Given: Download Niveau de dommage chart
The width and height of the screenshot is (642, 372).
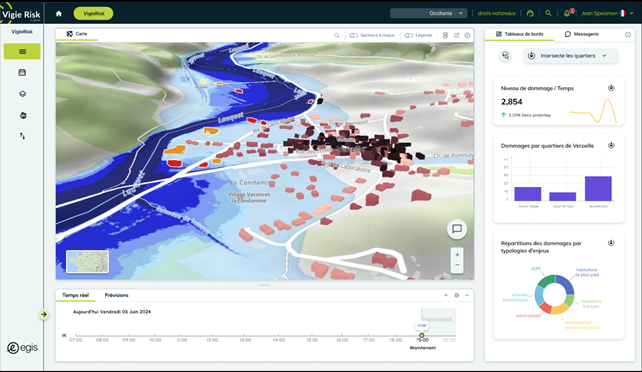Looking at the screenshot, I should (x=611, y=88).
